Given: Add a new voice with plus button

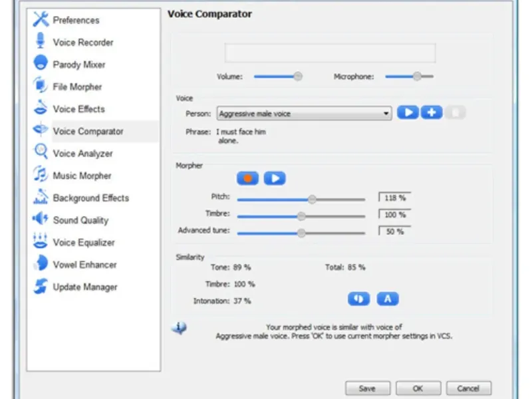Looking at the screenshot, I should 432,112.
